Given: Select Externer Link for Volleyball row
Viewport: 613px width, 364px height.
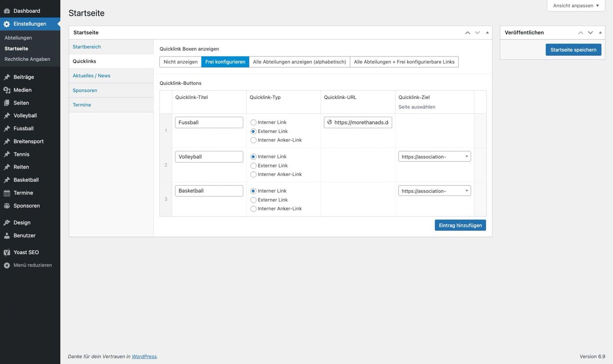Looking at the screenshot, I should pyautogui.click(x=253, y=165).
